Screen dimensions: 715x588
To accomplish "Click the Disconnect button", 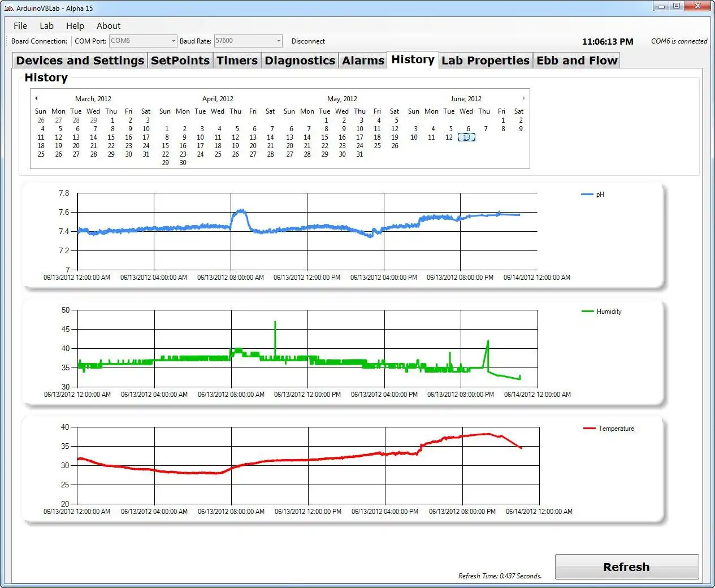I will (308, 41).
